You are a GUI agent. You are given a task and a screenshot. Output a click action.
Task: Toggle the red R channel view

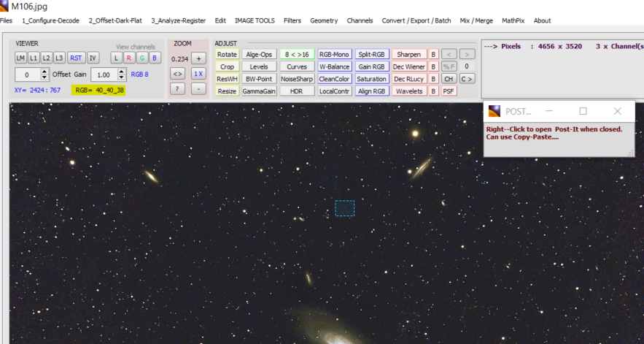click(129, 58)
